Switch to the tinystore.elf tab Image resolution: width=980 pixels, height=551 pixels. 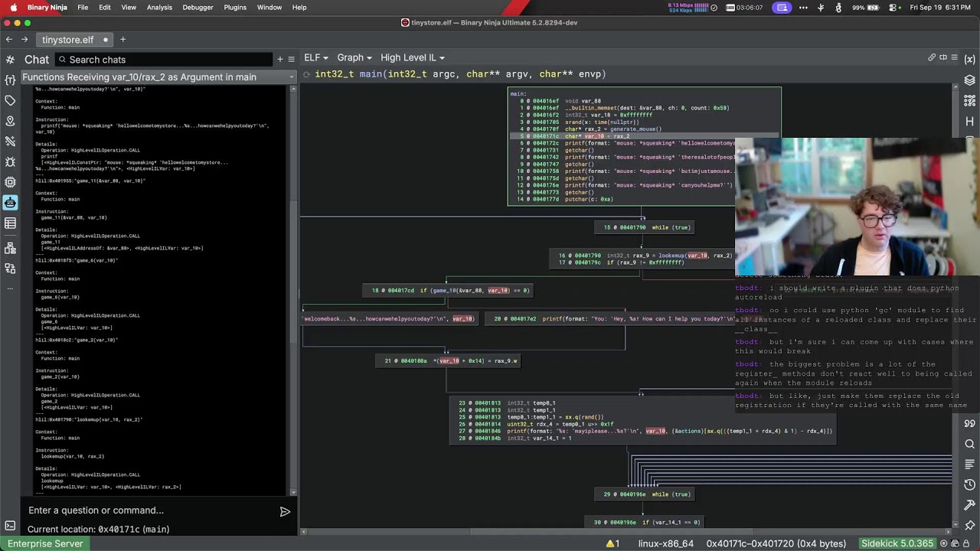tap(74, 39)
